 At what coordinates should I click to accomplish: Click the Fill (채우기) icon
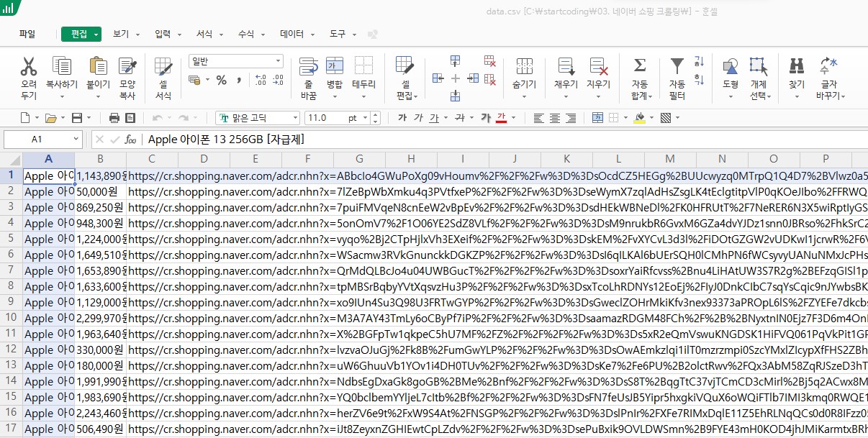pos(566,67)
